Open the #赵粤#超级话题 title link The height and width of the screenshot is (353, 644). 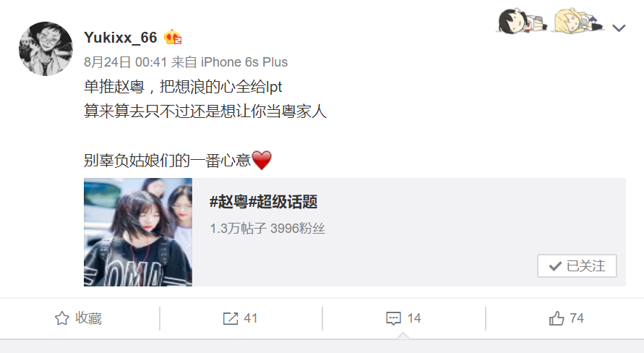click(263, 202)
